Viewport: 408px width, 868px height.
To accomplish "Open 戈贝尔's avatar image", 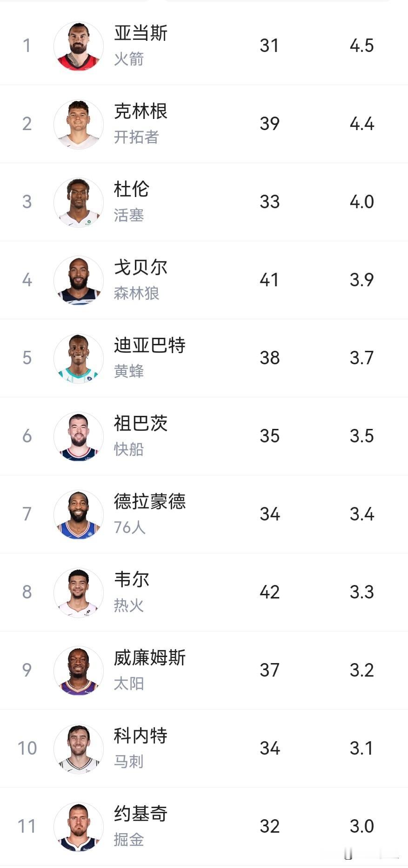I will coord(78,280).
